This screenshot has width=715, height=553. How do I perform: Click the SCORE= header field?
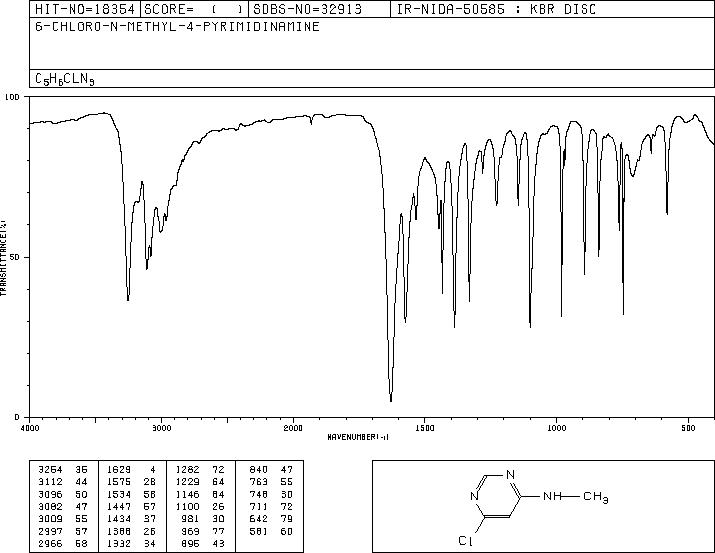click(x=194, y=9)
